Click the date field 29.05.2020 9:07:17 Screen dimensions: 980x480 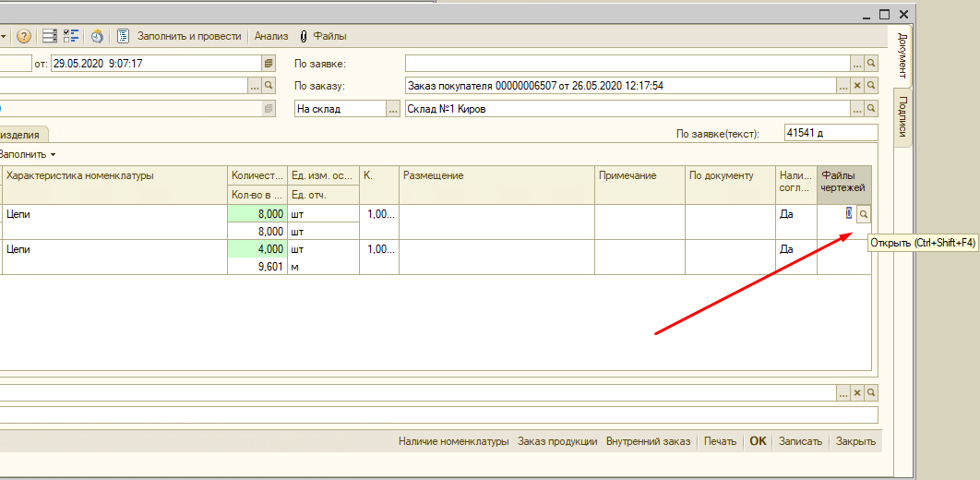click(156, 63)
